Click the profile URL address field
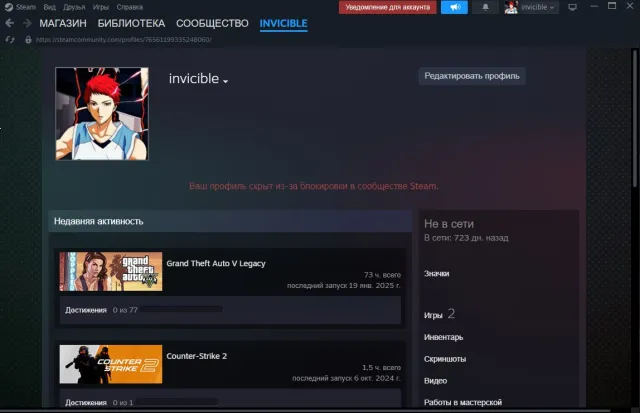 (124, 40)
